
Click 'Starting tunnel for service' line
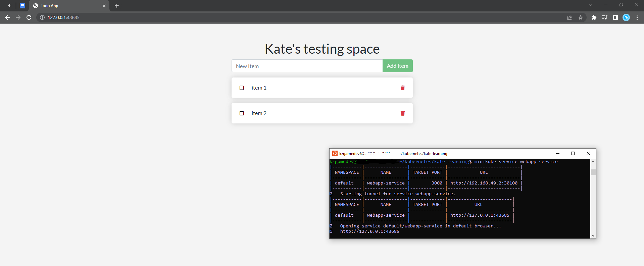(398, 194)
